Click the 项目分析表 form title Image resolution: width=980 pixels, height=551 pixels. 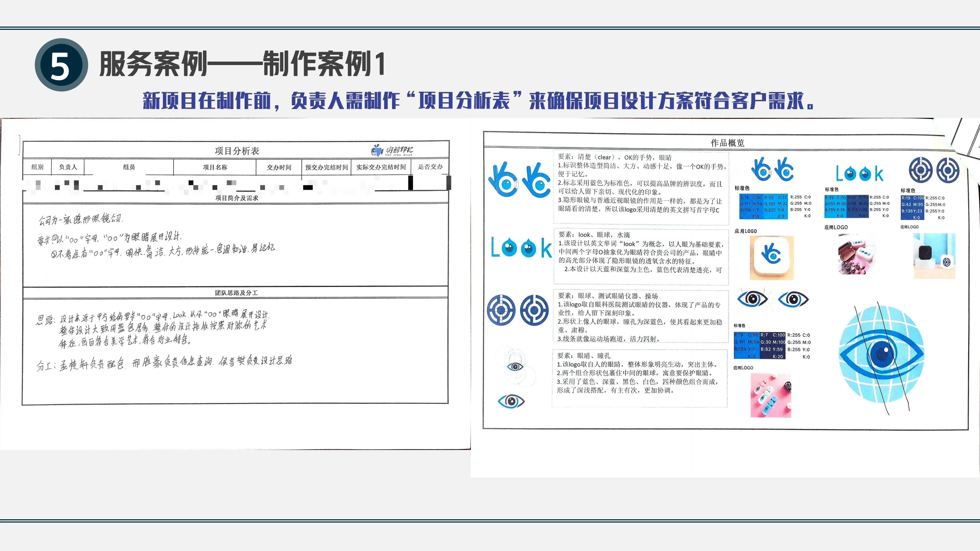coord(237,151)
